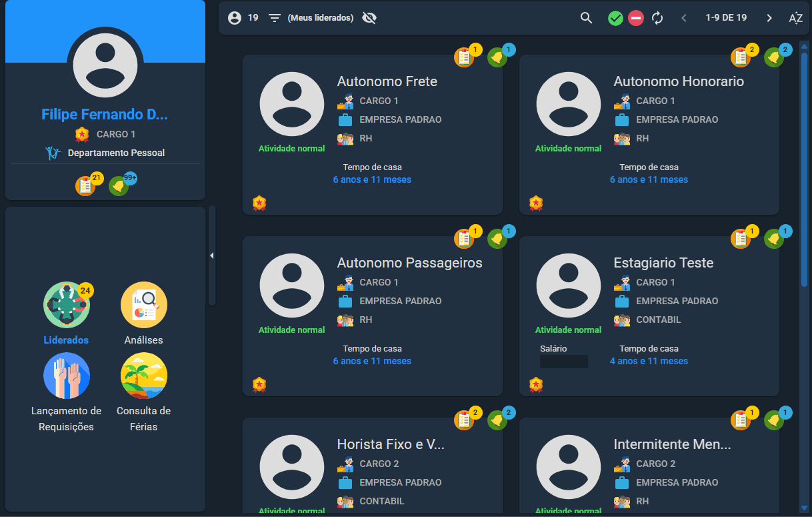The height and width of the screenshot is (517, 812).
Task: Click Autonomo Frete's avatar picture
Action: (292, 104)
